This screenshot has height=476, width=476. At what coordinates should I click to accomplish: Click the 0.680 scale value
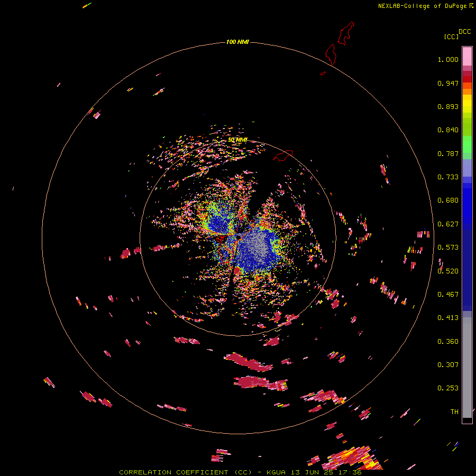448,200
